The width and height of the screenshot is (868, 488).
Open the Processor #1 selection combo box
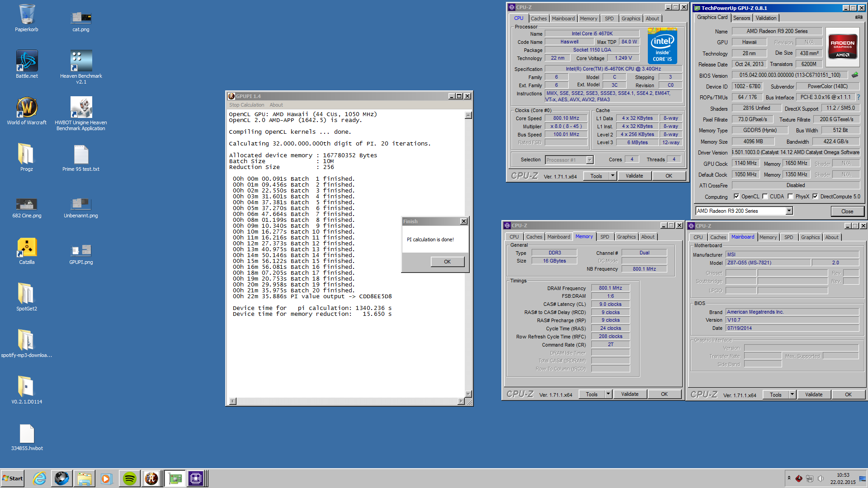coord(569,160)
